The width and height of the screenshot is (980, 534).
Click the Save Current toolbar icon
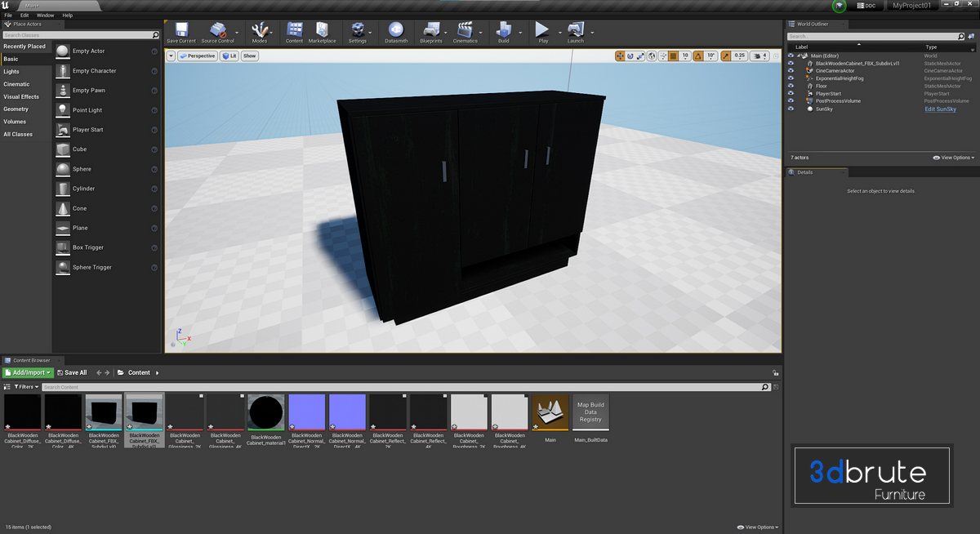(x=180, y=31)
